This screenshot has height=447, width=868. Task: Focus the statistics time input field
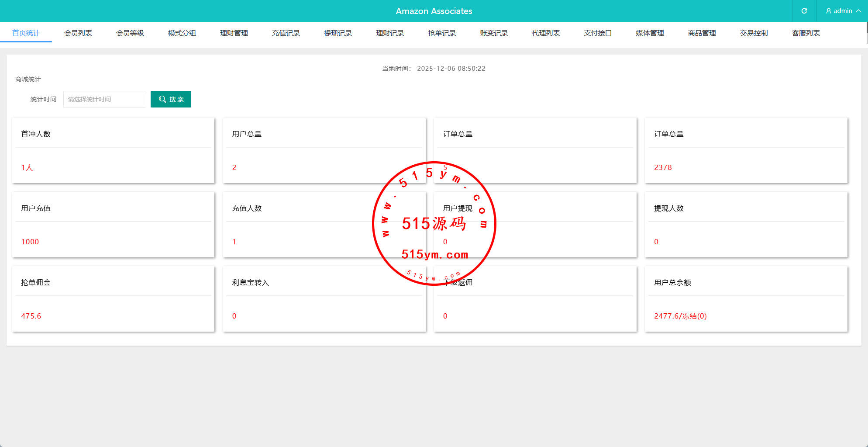pyautogui.click(x=105, y=99)
